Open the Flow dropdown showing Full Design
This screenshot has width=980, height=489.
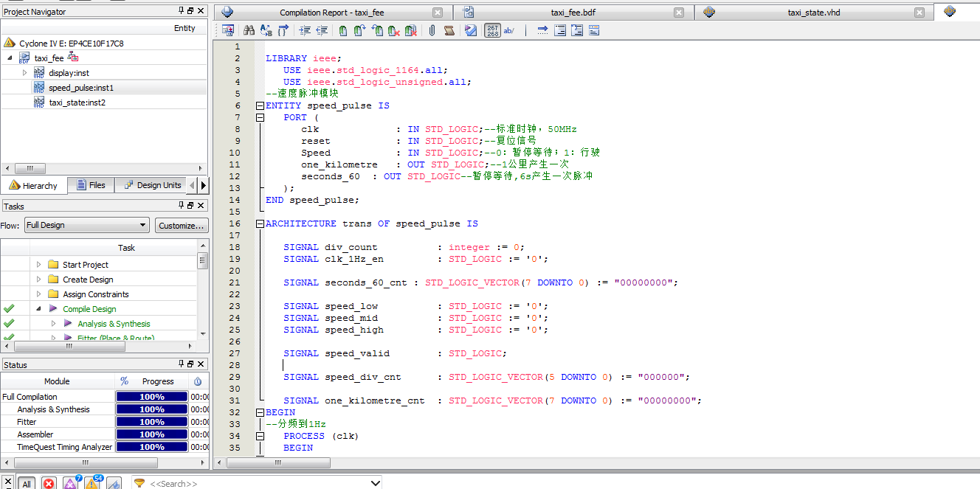coord(86,225)
